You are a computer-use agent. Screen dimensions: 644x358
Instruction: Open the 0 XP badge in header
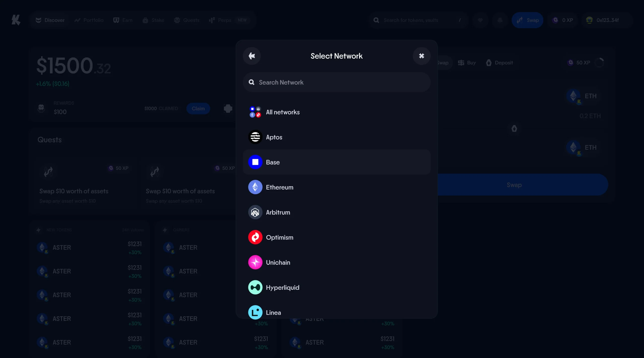562,20
